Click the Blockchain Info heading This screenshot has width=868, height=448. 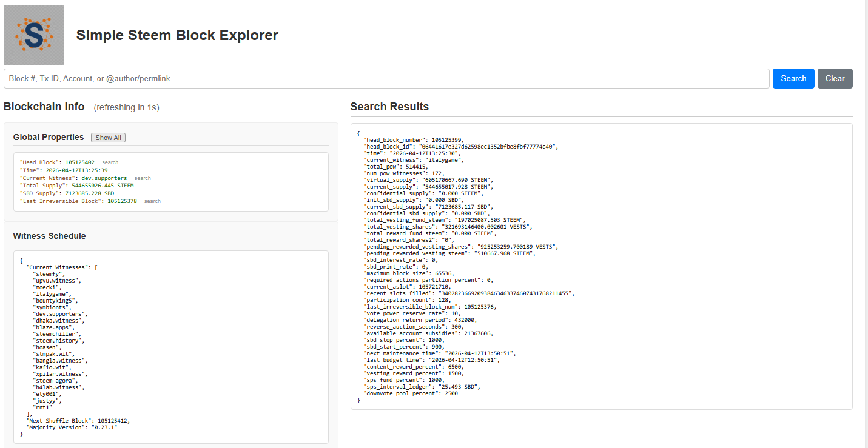[x=44, y=107]
